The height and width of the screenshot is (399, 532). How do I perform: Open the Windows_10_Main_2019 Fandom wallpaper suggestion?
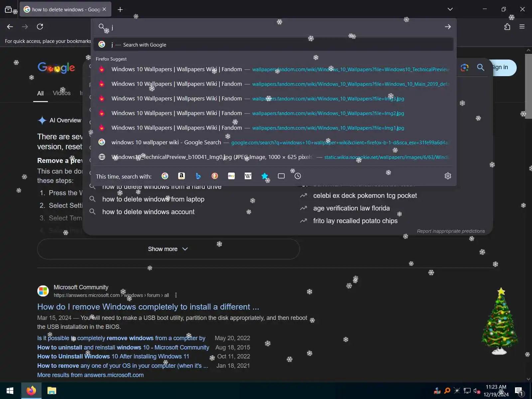coord(273,84)
